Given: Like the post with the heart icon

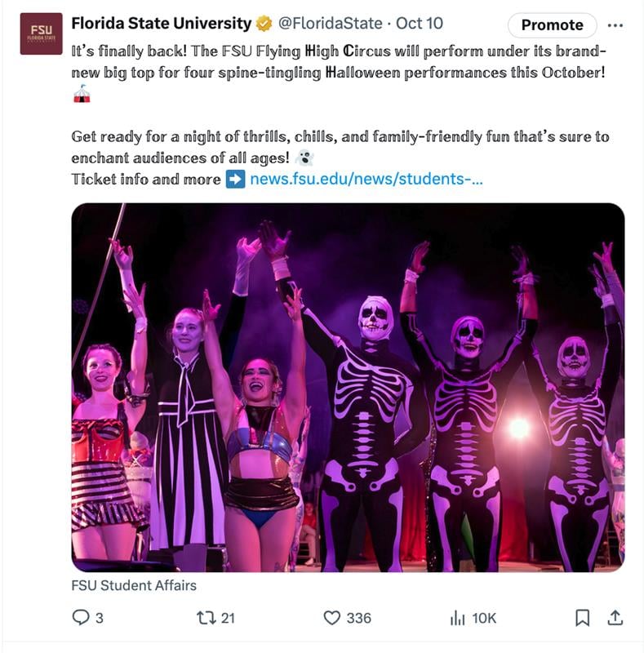Looking at the screenshot, I should pyautogui.click(x=332, y=618).
